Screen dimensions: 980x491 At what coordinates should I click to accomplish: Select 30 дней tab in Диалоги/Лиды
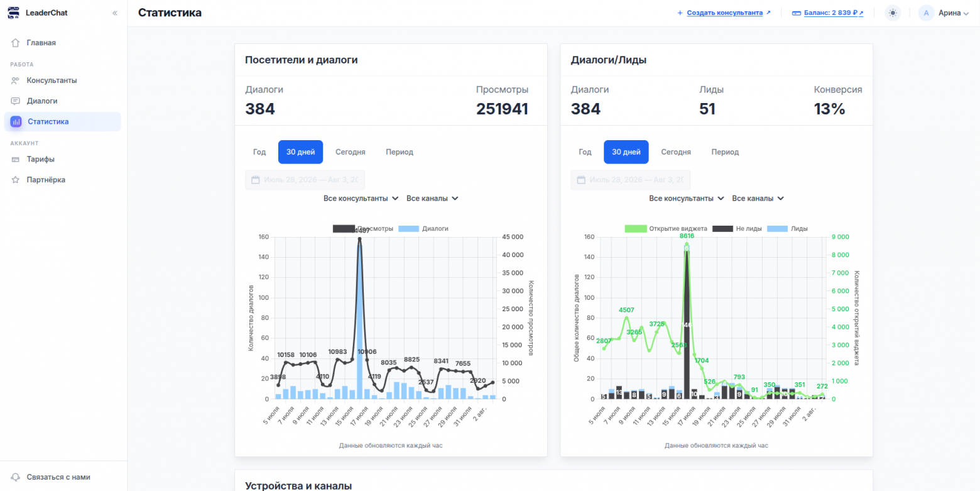(626, 152)
